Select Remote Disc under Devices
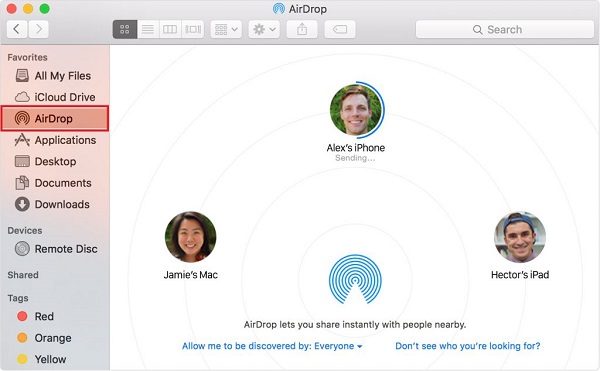This screenshot has height=371, width=600. tap(55, 249)
